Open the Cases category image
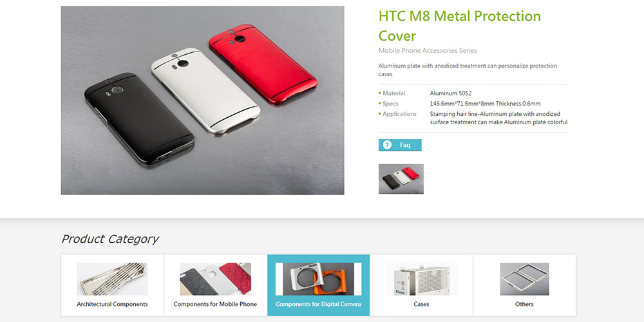The width and height of the screenshot is (644, 322). [421, 279]
